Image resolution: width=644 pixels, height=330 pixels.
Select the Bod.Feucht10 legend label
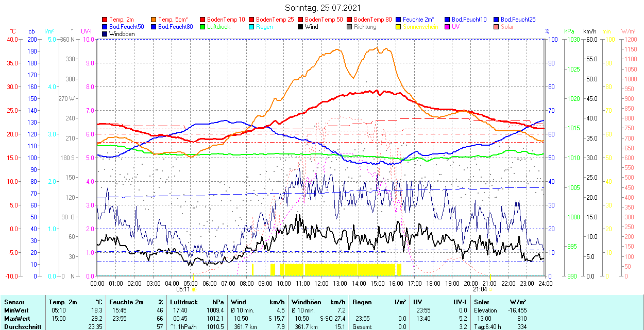[469, 20]
